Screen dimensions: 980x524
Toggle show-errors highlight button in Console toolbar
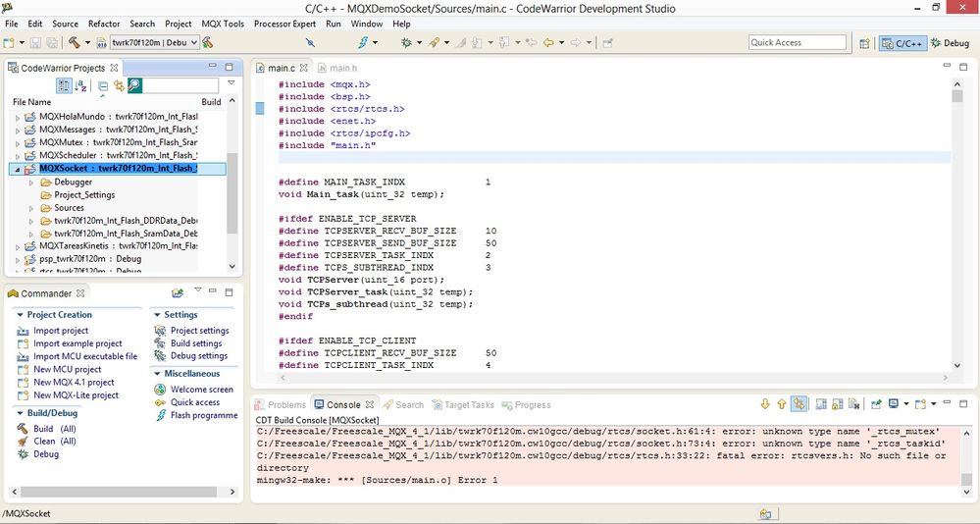coord(799,404)
